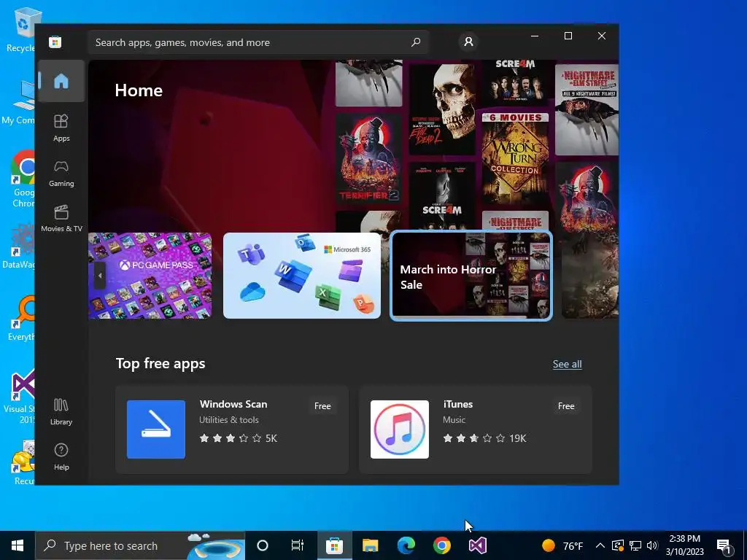This screenshot has height=560, width=747.
Task: Open Movies & TV section
Action: click(x=61, y=219)
